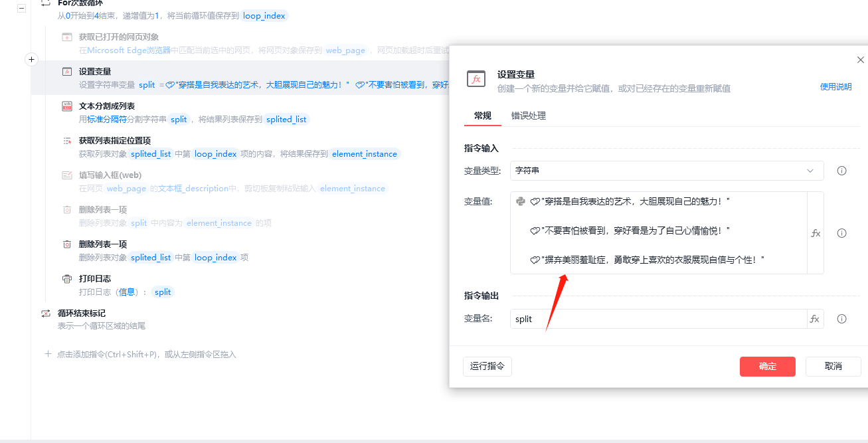Click the fx icon beside 变量值 field
Image resolution: width=868 pixels, height=443 pixels.
[816, 233]
